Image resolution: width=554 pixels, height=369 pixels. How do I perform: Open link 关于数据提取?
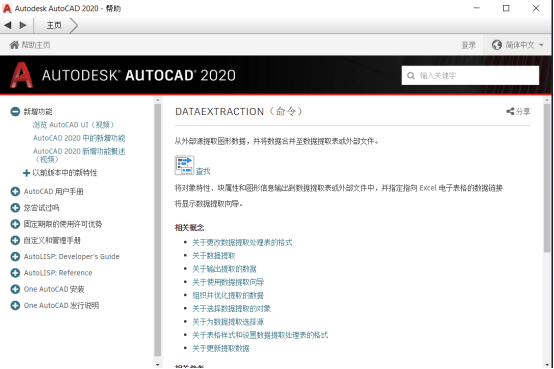tap(214, 256)
